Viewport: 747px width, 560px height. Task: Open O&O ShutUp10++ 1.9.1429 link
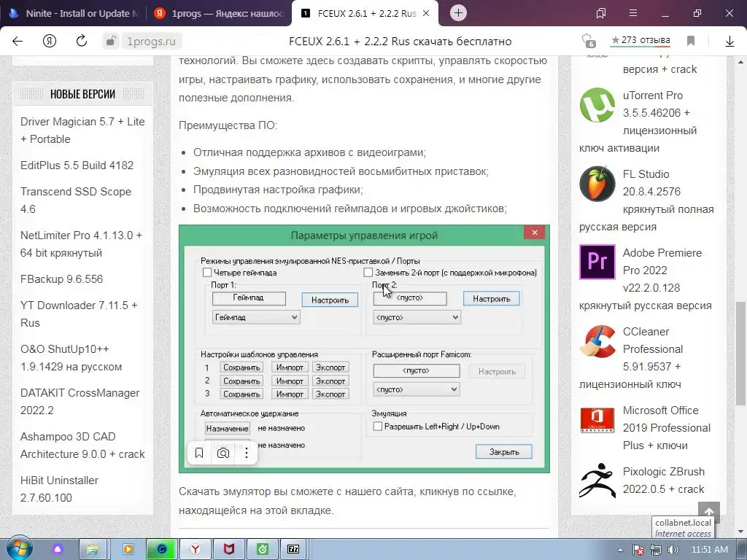point(71,357)
